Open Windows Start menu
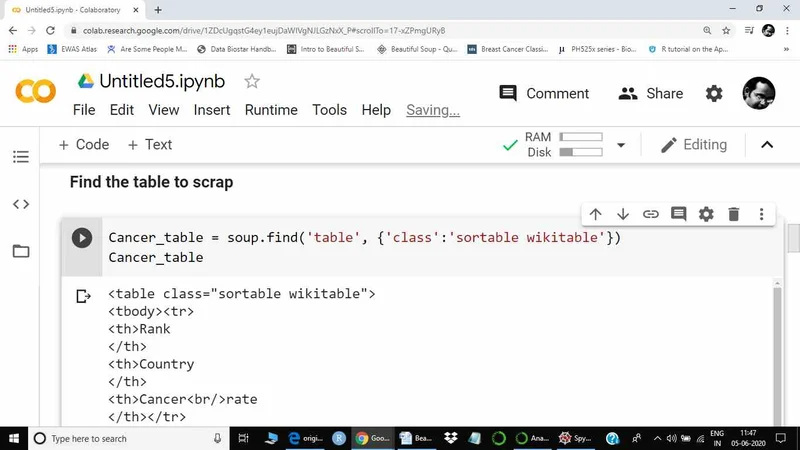This screenshot has height=450, width=800. (x=14, y=438)
